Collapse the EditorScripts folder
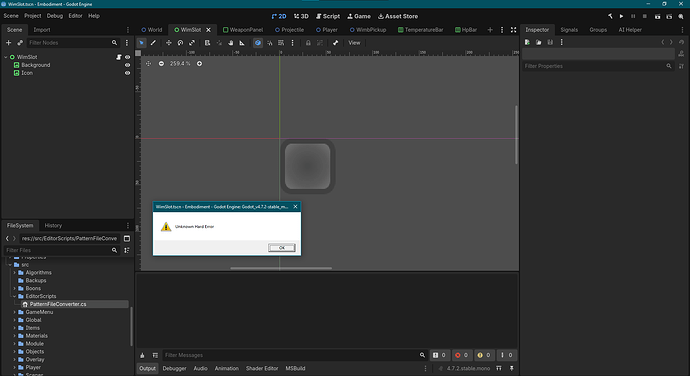Viewport: 690px width, 376px height. tap(15, 296)
